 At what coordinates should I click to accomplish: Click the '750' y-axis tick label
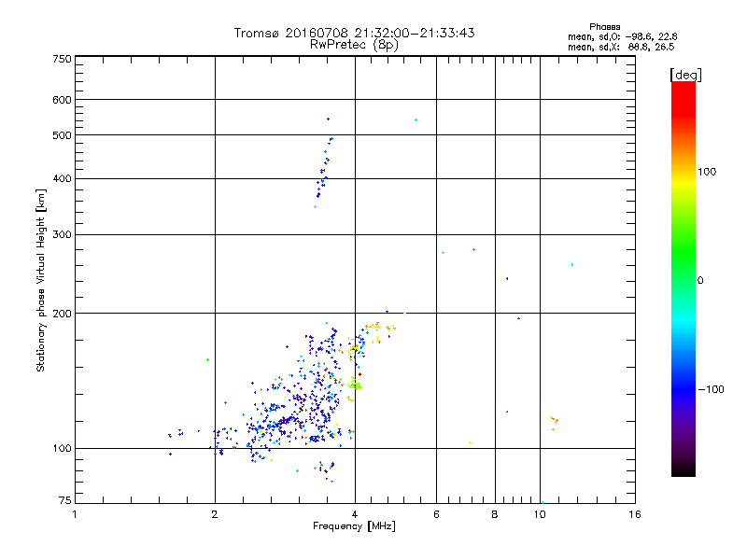click(x=63, y=59)
